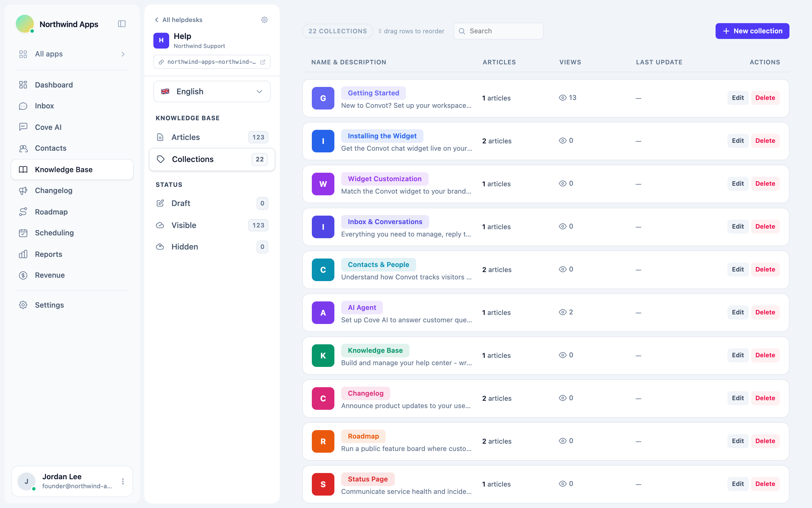
Task: Delete the Getting Started collection
Action: (765, 98)
